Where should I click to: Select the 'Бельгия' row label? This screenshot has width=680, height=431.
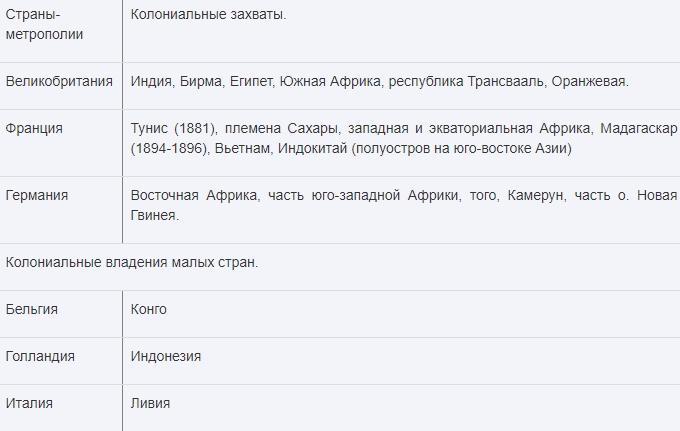(32, 309)
